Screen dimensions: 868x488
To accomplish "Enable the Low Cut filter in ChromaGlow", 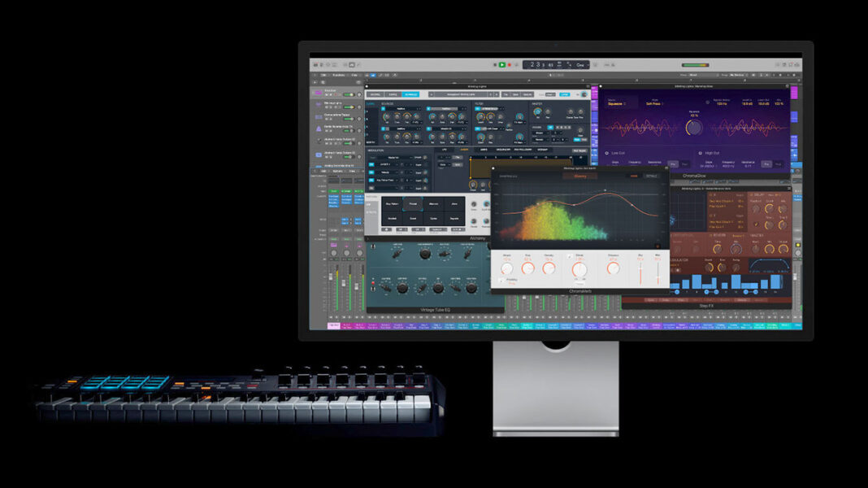I will pyautogui.click(x=607, y=152).
